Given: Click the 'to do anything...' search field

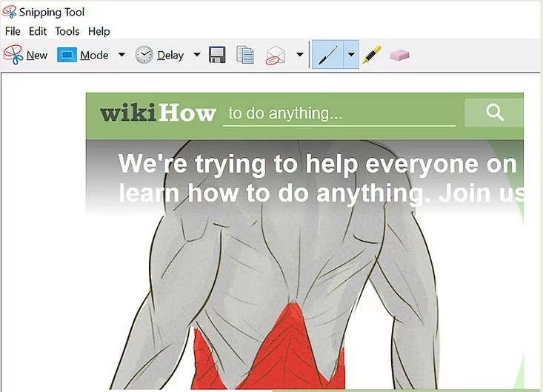Looking at the screenshot, I should [x=339, y=113].
